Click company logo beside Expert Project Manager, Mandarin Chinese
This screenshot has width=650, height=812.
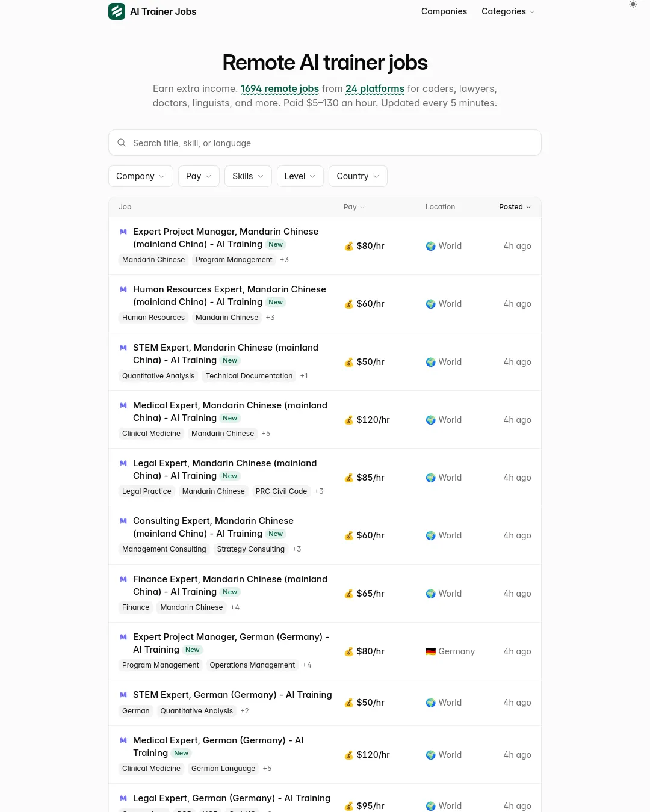pos(123,232)
